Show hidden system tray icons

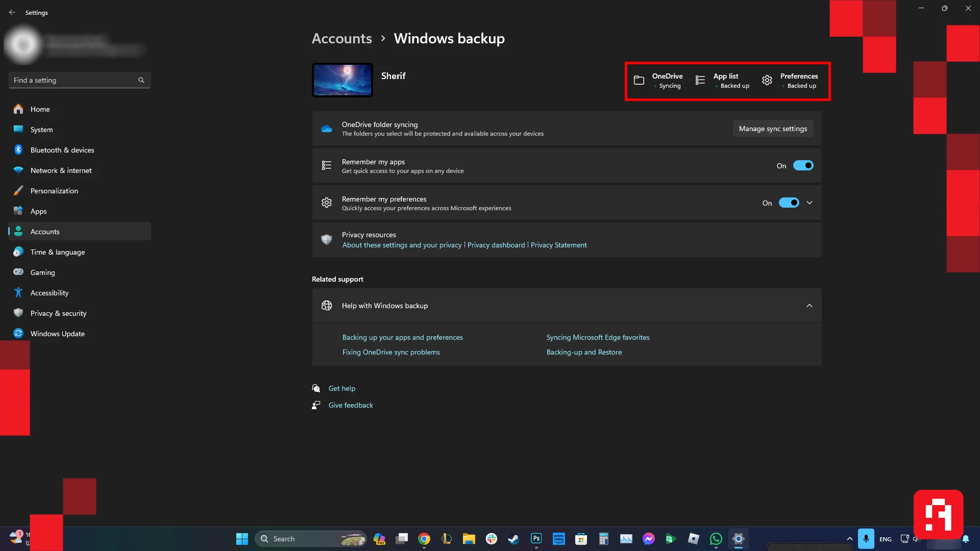pos(850,539)
